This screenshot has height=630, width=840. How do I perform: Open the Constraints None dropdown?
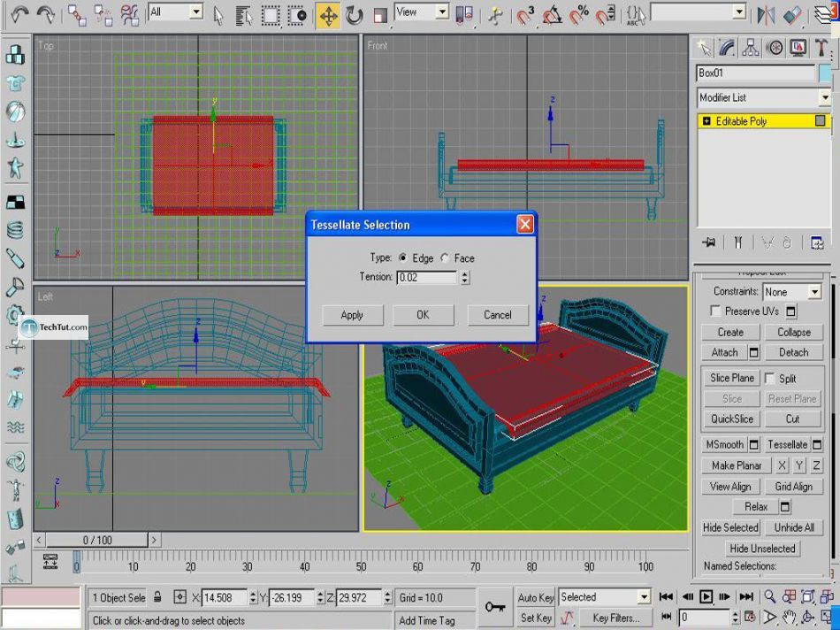792,292
